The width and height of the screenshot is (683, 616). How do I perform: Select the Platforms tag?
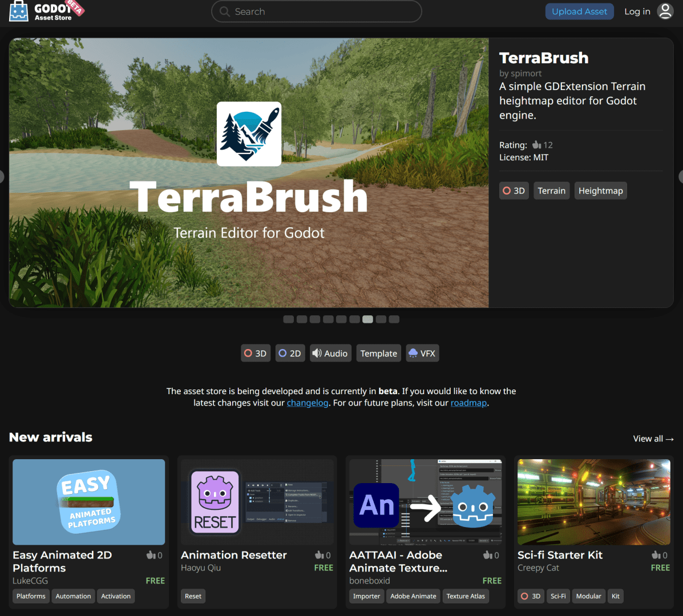pyautogui.click(x=31, y=596)
